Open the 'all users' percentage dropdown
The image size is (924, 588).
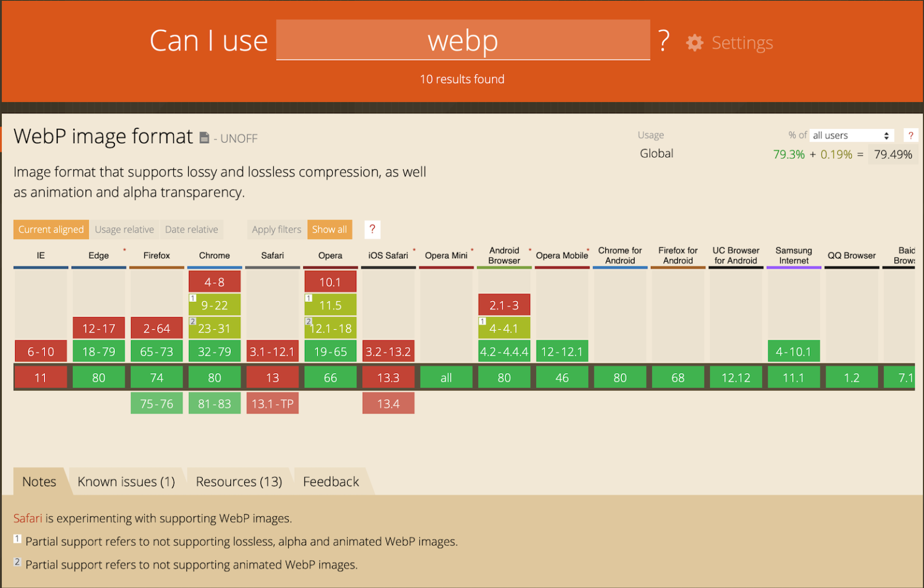(x=851, y=135)
